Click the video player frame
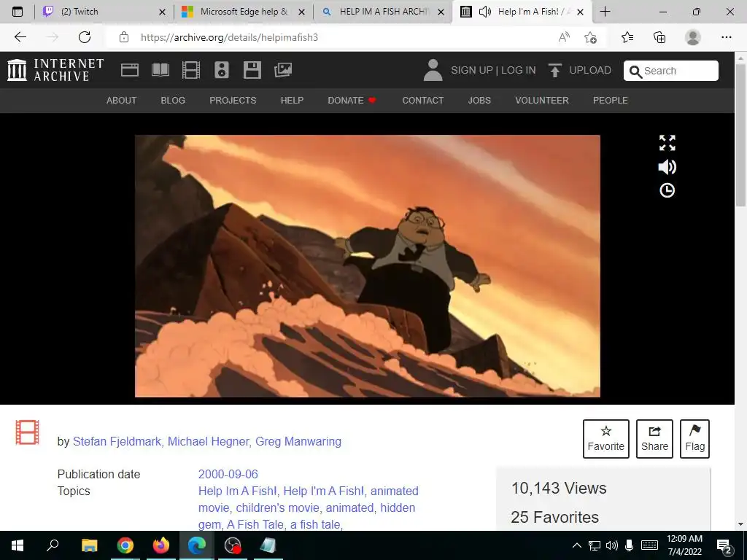This screenshot has height=560, width=747. point(368,265)
